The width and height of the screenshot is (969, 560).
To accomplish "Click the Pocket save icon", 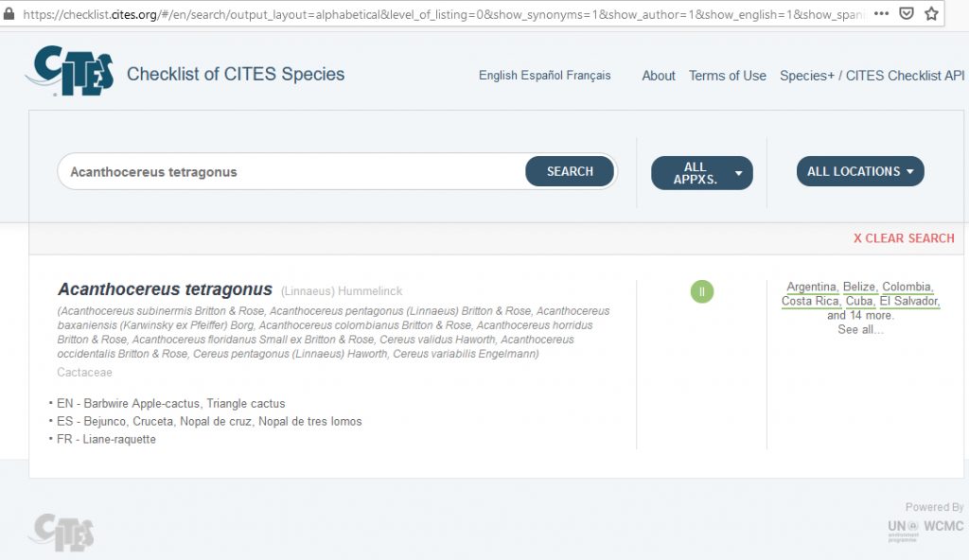I will click(x=906, y=13).
